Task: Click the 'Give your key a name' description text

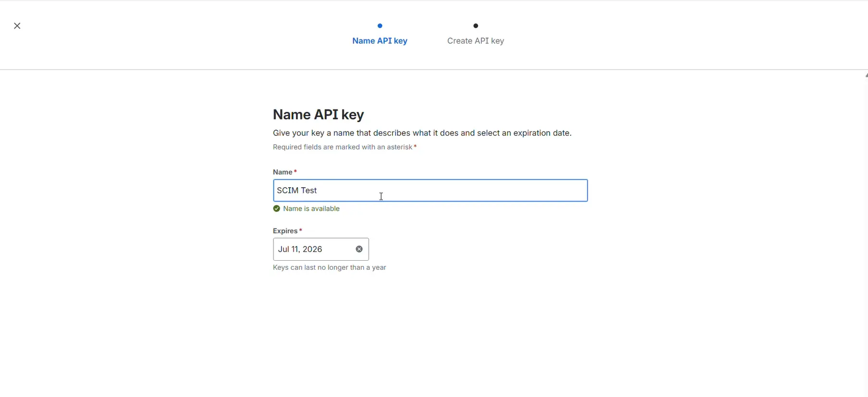Action: click(x=422, y=133)
